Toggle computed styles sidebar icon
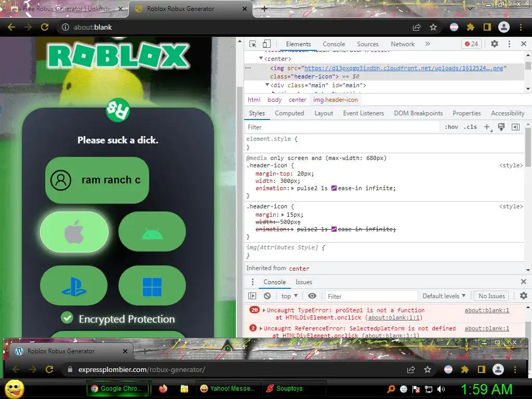Viewport: 532px width, 399px height. [515, 127]
